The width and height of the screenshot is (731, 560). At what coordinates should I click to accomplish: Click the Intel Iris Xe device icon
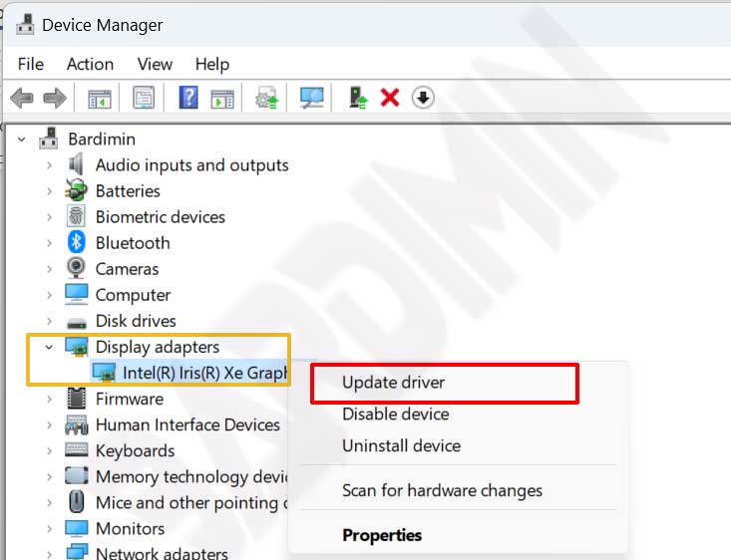[x=104, y=373]
